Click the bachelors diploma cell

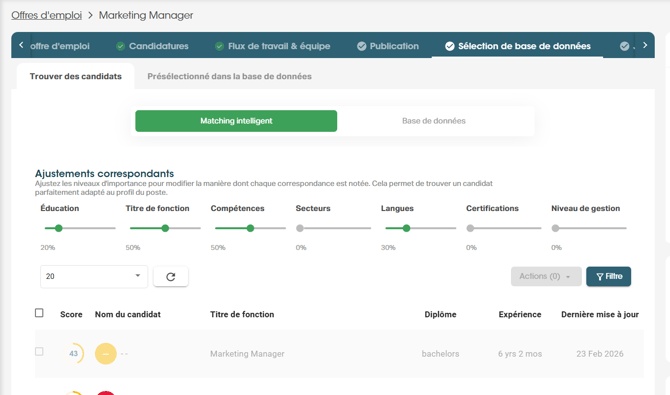coord(440,354)
